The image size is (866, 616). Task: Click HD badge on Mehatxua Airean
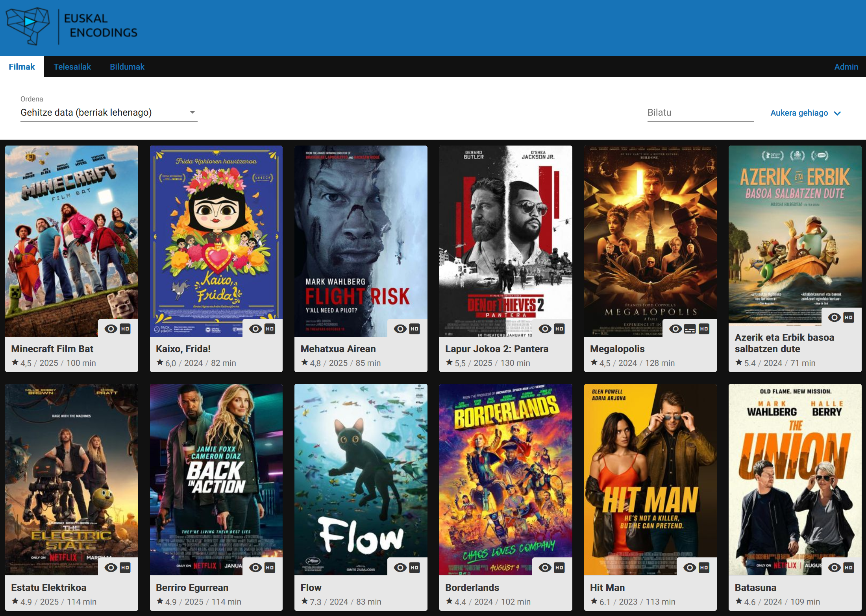tap(414, 329)
